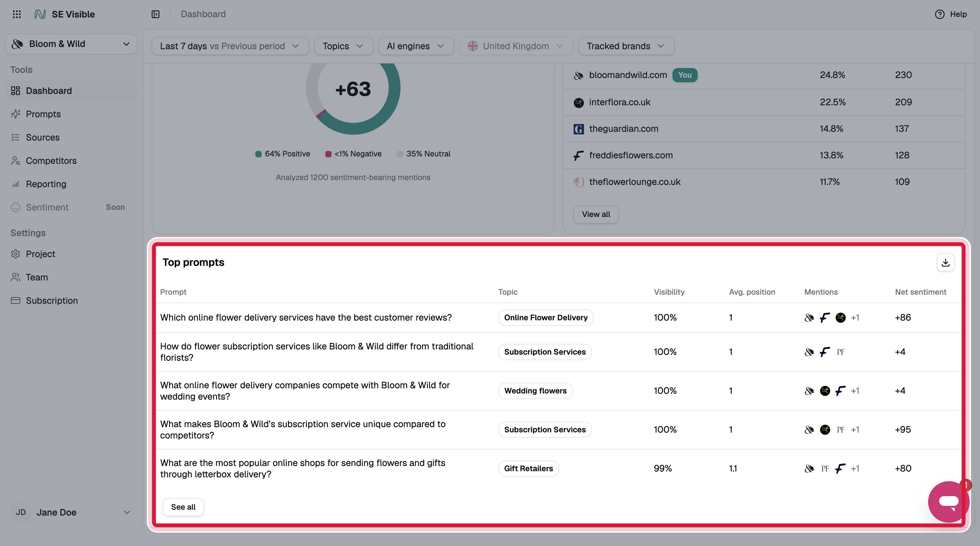Click the Online Flower Delivery topic tag
This screenshot has height=546, width=980.
(x=545, y=317)
